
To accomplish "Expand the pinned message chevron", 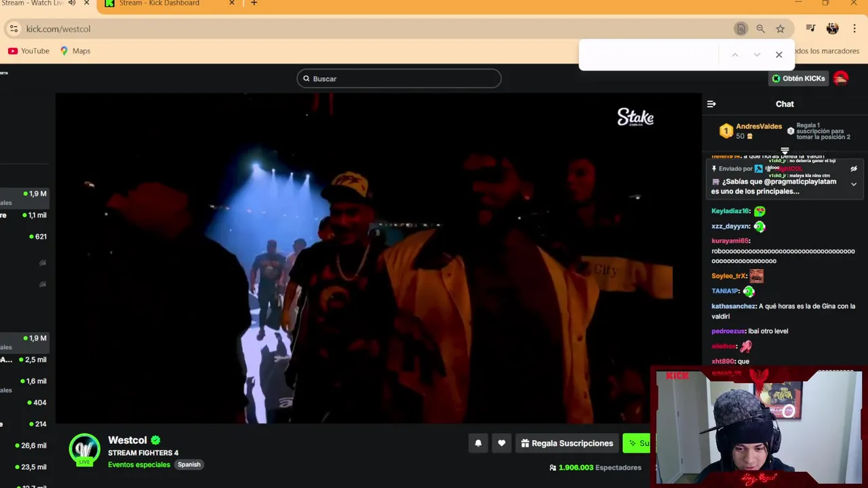I will coord(854,184).
